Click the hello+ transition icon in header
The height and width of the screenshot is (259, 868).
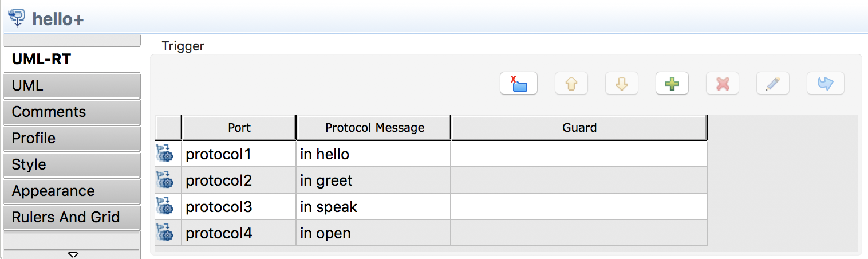click(18, 18)
